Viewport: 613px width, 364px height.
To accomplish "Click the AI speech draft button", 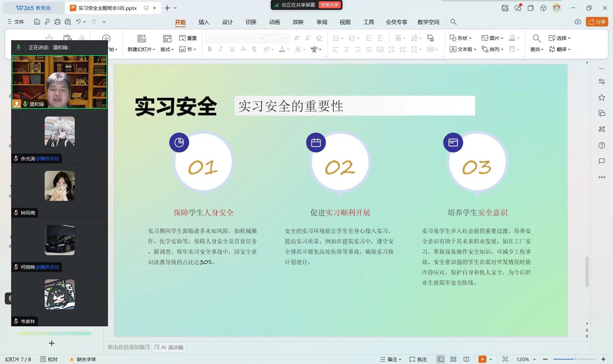I will (x=169, y=347).
